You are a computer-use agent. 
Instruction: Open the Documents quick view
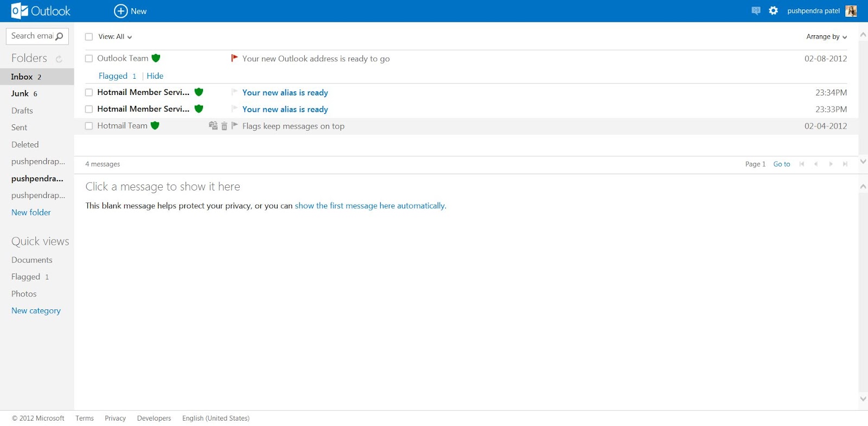pyautogui.click(x=31, y=260)
